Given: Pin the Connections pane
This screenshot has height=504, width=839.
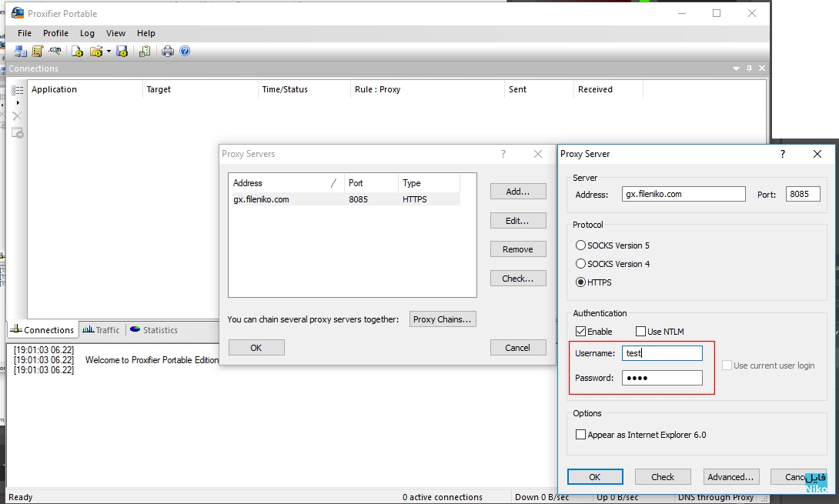Looking at the screenshot, I should (x=749, y=68).
